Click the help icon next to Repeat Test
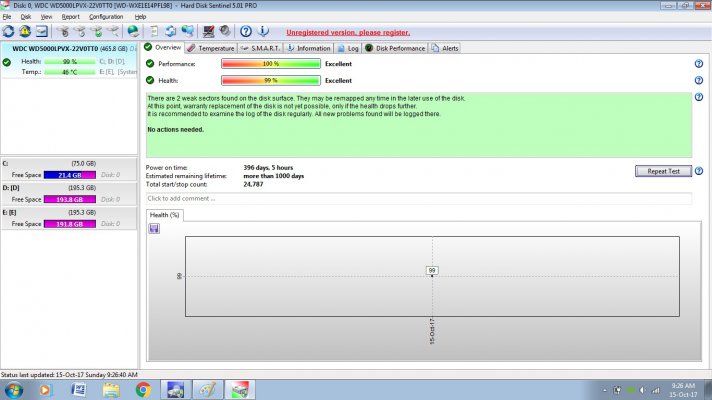Viewport: 712px width, 400px height. click(x=699, y=171)
